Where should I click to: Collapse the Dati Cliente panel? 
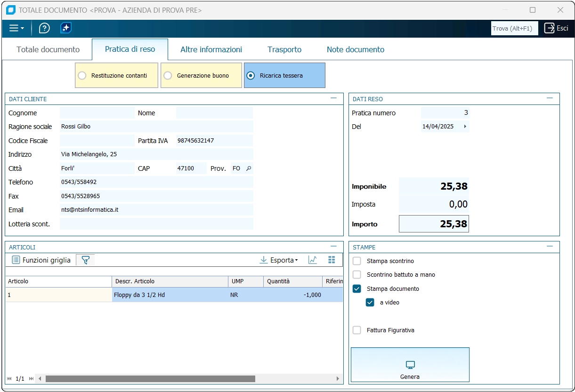[333, 98]
